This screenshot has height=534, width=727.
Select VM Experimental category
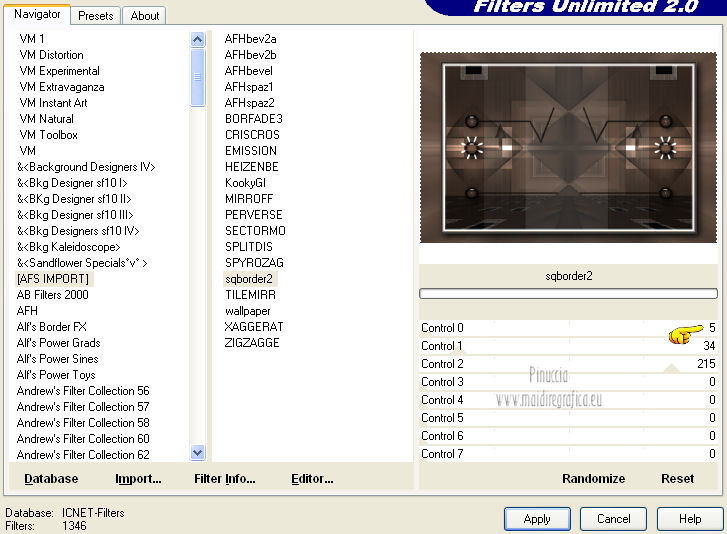tap(59, 71)
